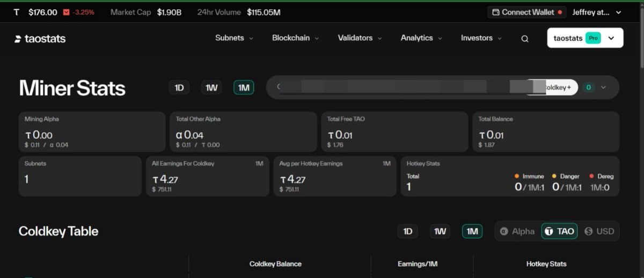Select 1D range for Miner Stats
The width and height of the screenshot is (644, 278).
pos(179,87)
